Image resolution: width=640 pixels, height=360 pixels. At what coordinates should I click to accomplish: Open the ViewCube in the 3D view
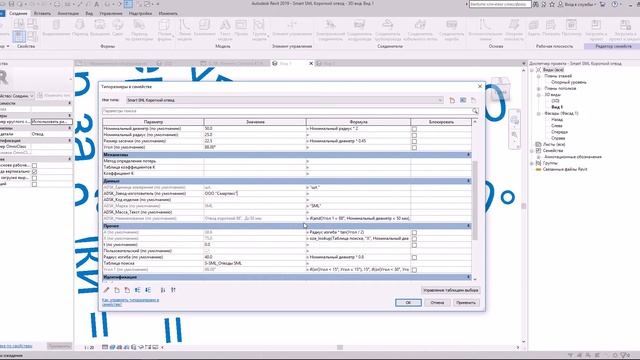(500, 89)
